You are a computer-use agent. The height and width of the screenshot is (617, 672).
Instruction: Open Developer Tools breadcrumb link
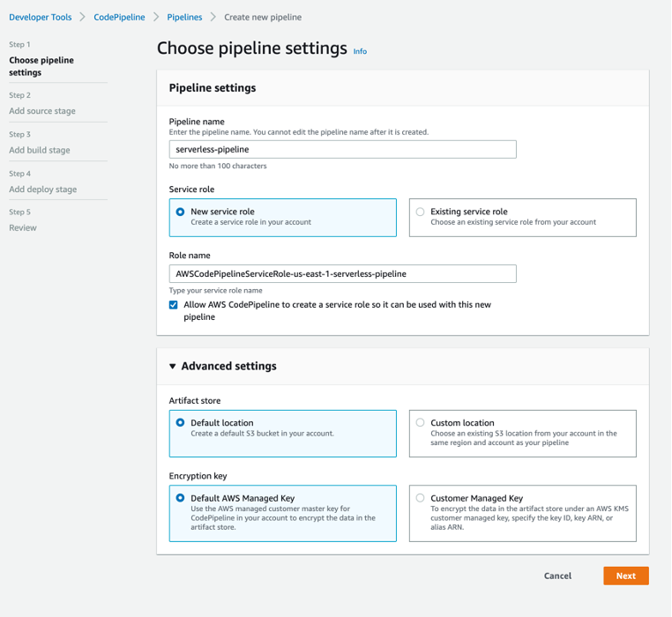click(41, 17)
